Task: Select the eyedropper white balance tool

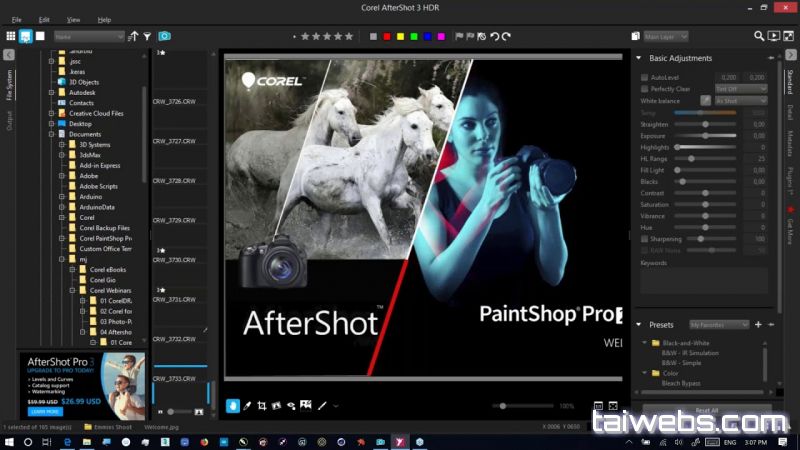Action: [247, 406]
